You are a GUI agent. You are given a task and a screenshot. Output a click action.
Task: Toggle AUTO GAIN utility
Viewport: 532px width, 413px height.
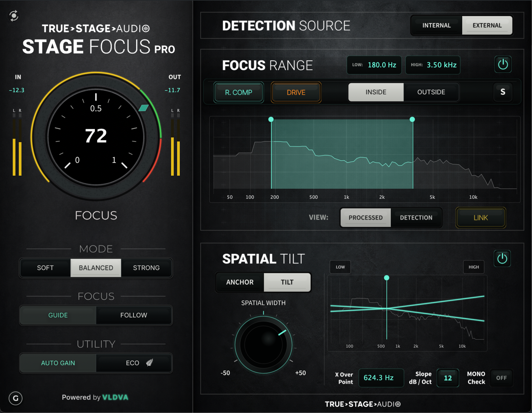[x=58, y=363]
